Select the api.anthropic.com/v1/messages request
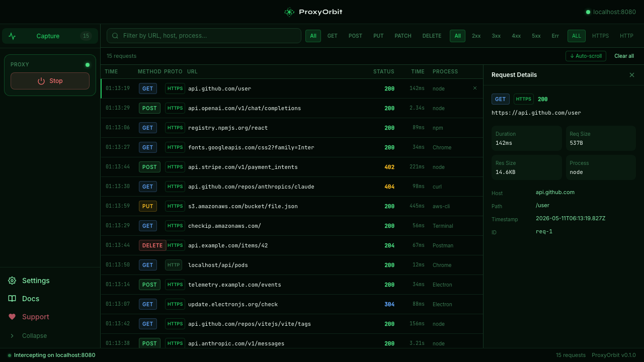Screen dimensions: 644x362 click(292, 342)
